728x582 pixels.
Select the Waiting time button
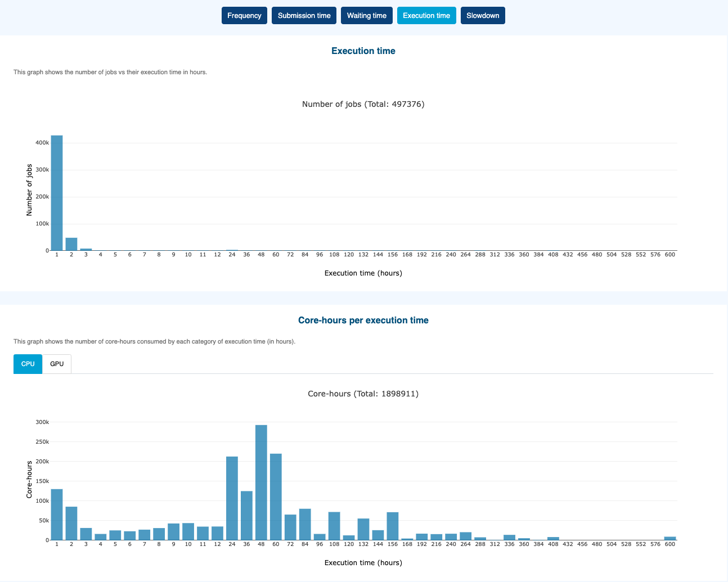point(366,16)
